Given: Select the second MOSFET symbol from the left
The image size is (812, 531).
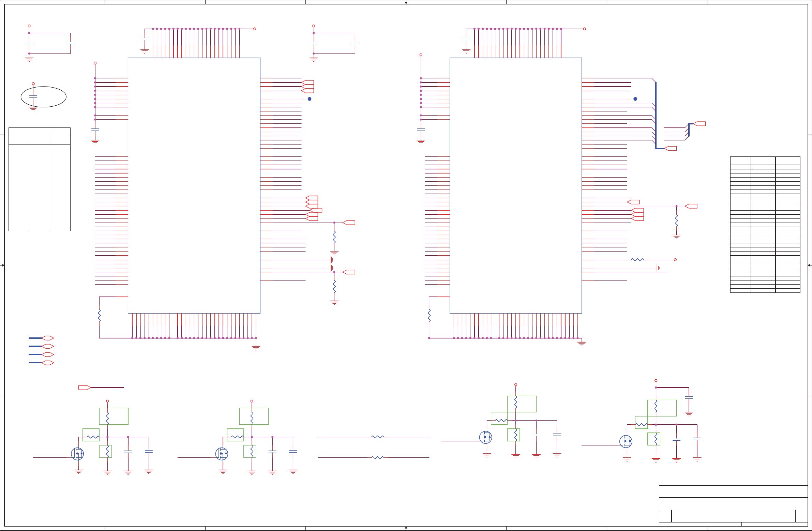Looking at the screenshot, I should point(222,454).
